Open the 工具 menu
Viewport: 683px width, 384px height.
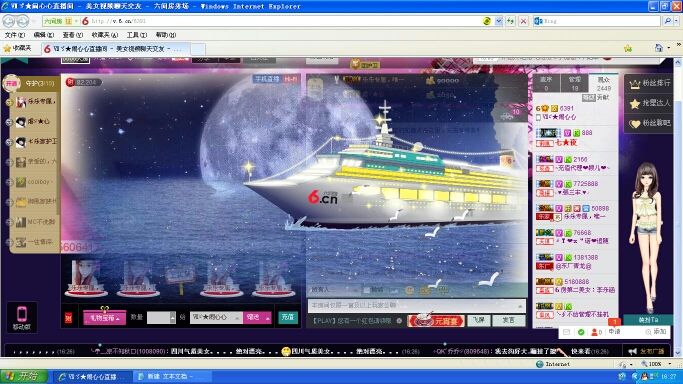(136, 35)
